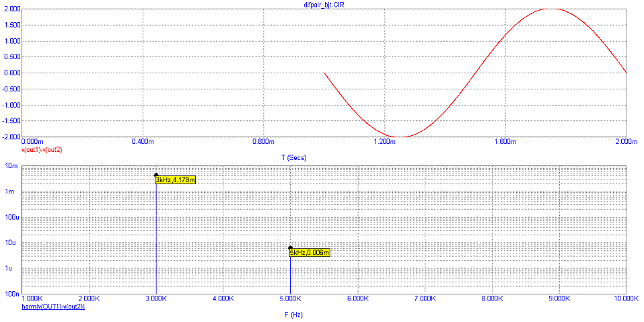Viewport: 644px width, 322px height.
Task: Click the 1.600m time axis label
Action: pyautogui.click(x=505, y=142)
